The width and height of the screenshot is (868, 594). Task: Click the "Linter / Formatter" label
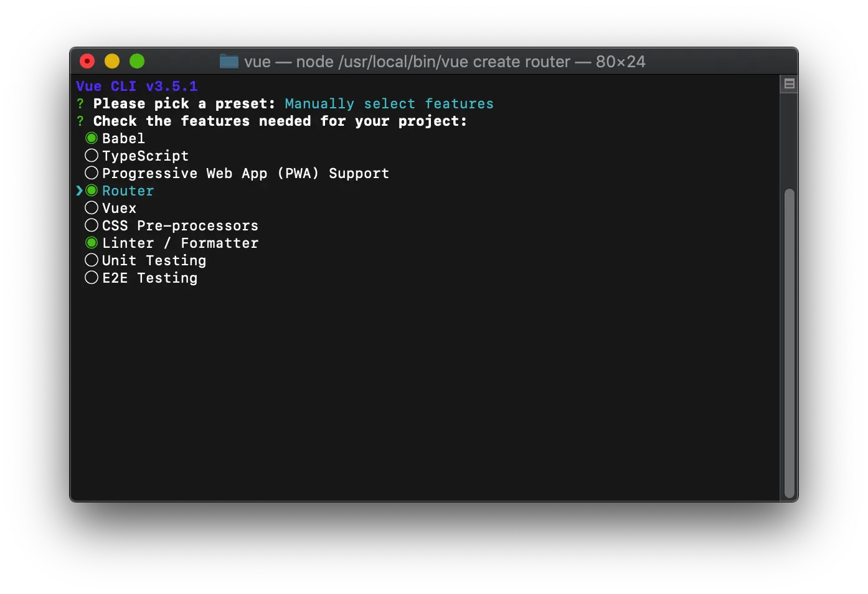pos(180,243)
